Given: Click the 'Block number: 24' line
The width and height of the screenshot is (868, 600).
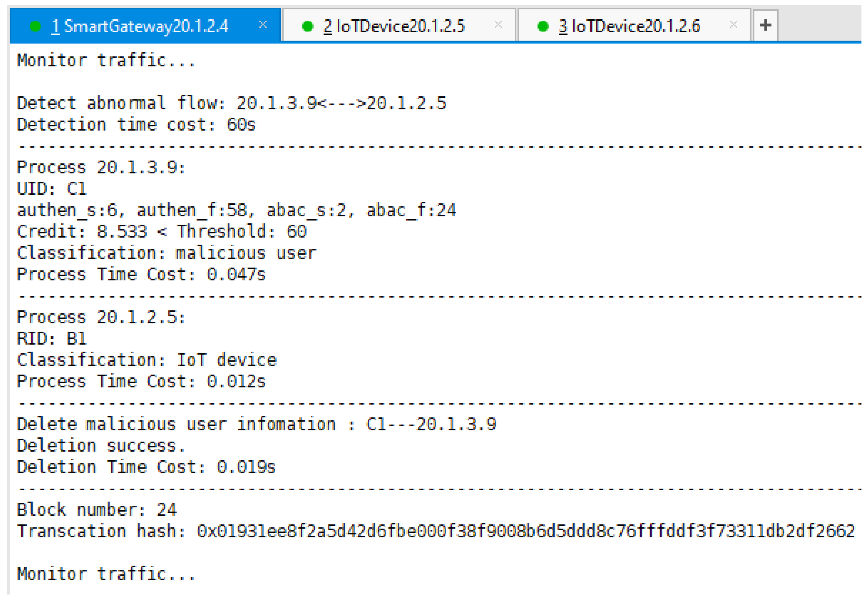Looking at the screenshot, I should [x=97, y=510].
